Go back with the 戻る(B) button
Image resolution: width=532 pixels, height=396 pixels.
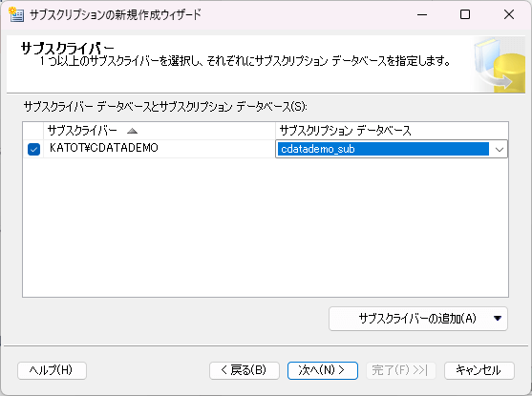245,370
